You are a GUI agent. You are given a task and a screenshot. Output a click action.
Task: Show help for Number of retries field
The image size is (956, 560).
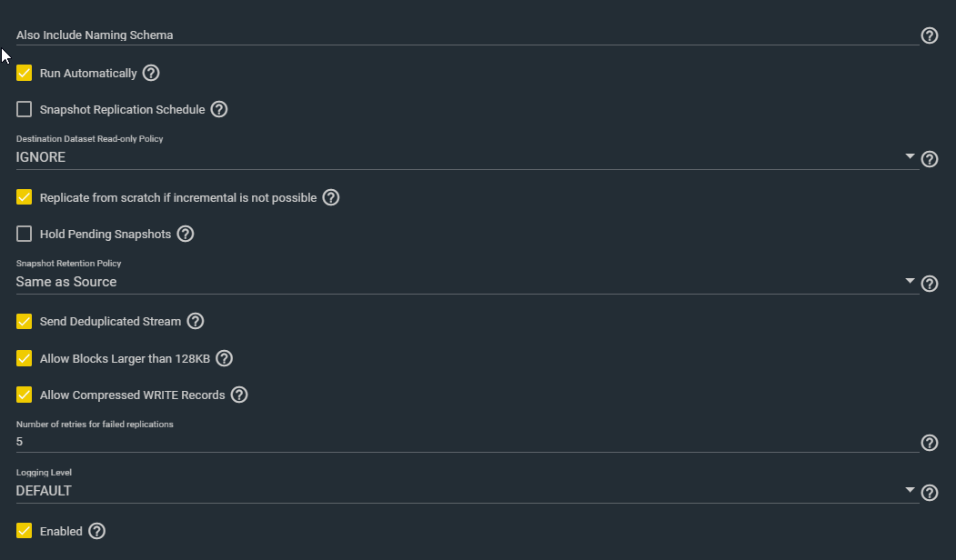tap(930, 443)
